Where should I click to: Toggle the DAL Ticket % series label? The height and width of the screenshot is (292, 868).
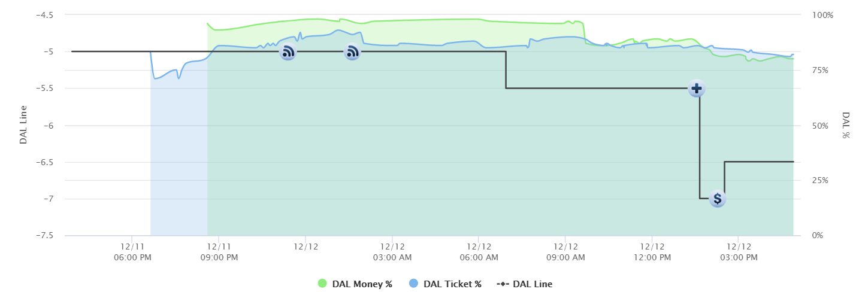point(452,284)
